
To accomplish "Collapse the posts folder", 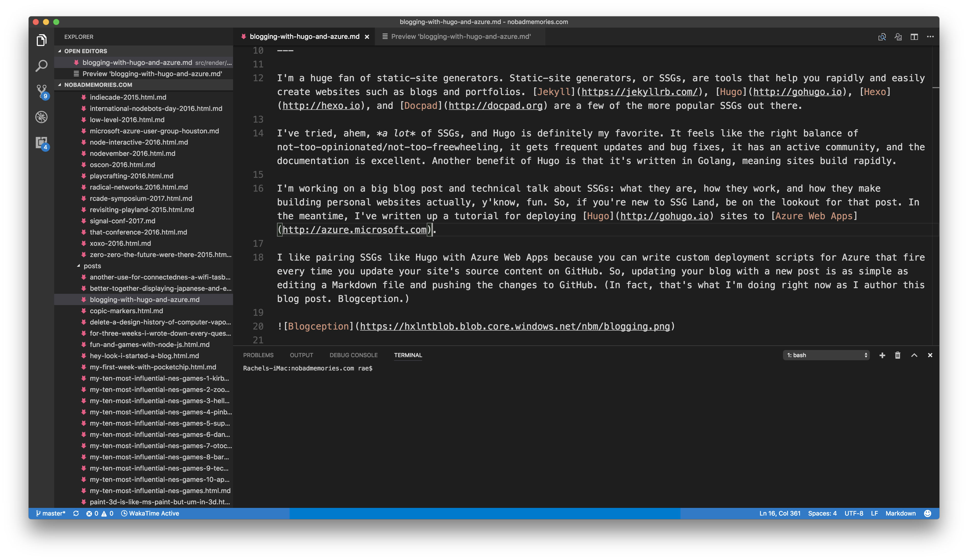I will [78, 266].
